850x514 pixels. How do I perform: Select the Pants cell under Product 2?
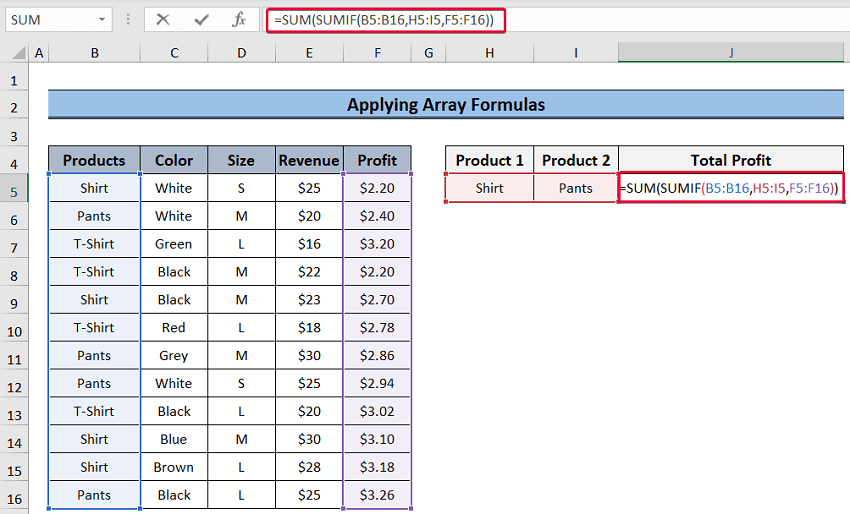(x=576, y=188)
